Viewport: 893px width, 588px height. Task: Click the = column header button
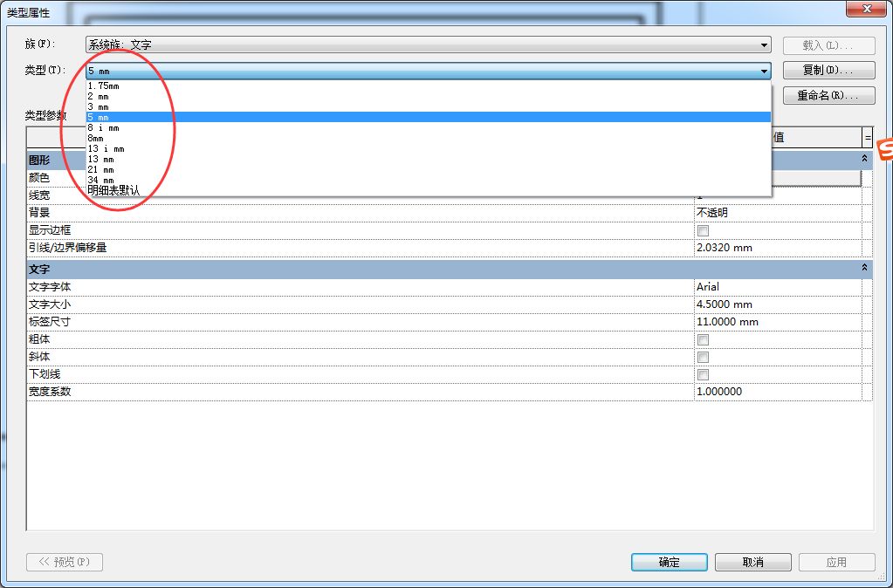click(x=868, y=137)
